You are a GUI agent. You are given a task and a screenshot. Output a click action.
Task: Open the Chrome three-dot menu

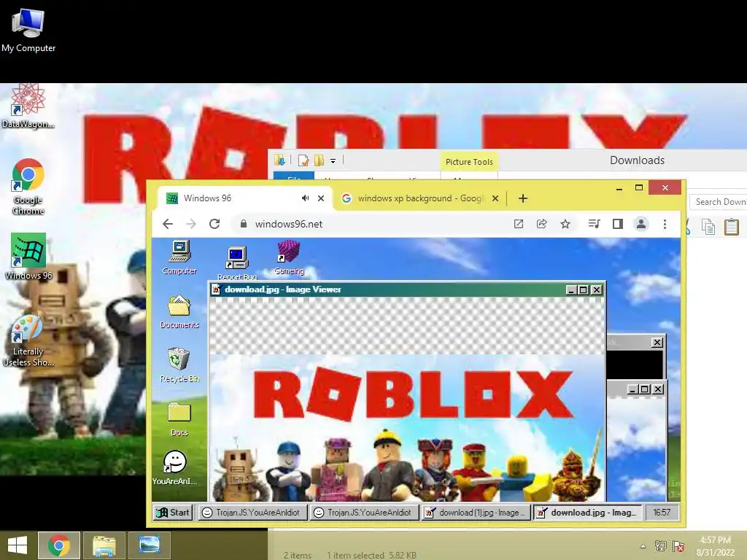tap(665, 224)
